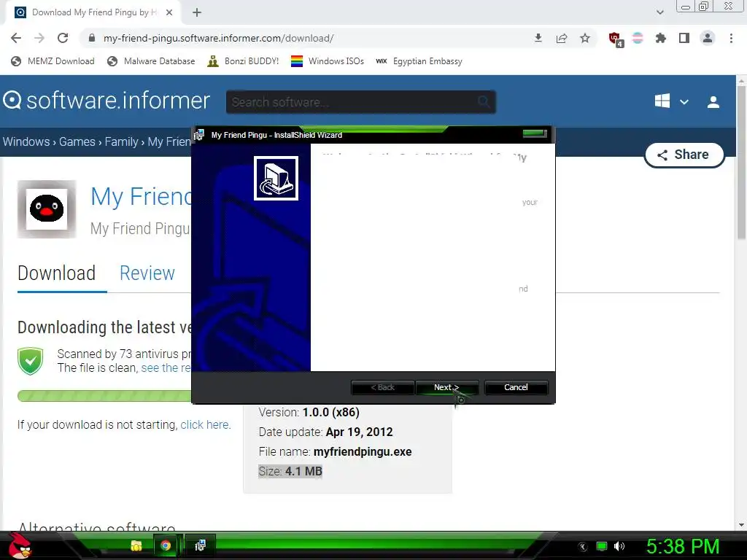Open the site user account icon

(x=713, y=102)
